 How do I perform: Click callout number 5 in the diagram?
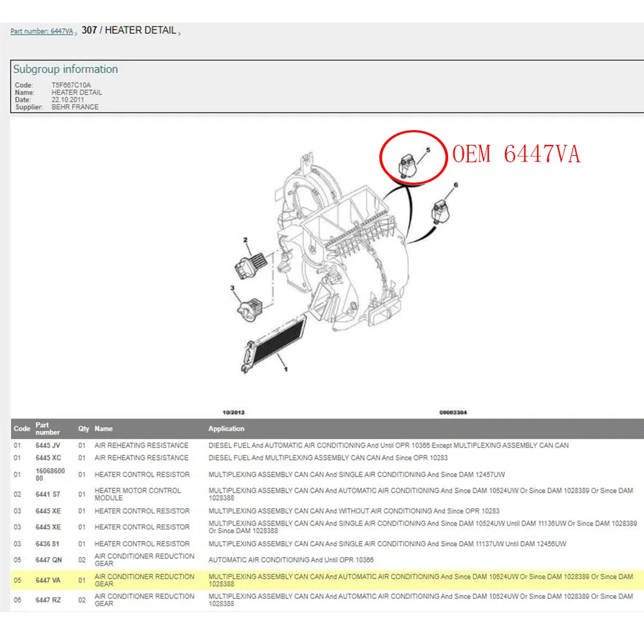pos(428,150)
